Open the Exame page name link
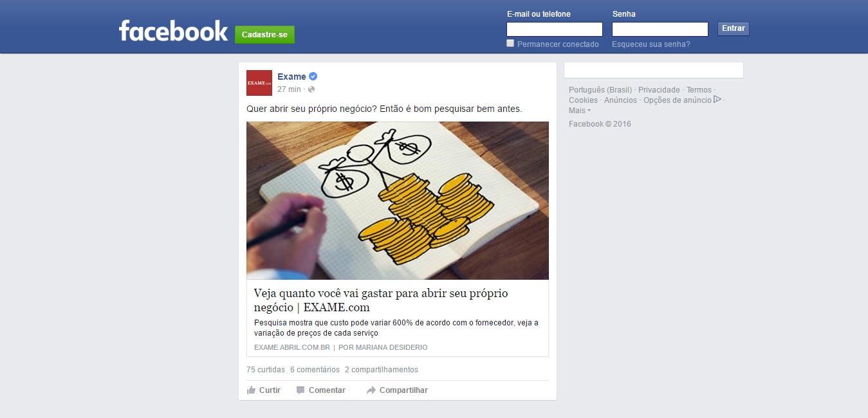 tap(291, 77)
